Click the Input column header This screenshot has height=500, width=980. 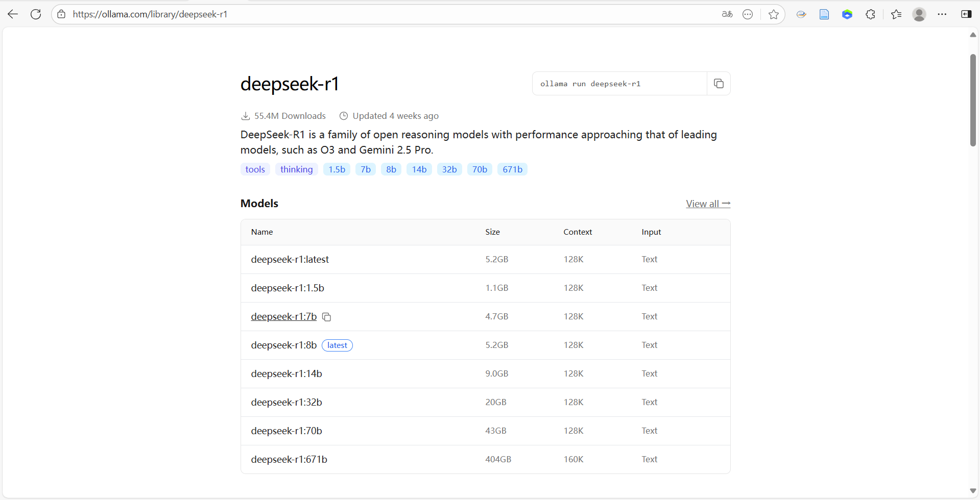pos(651,232)
